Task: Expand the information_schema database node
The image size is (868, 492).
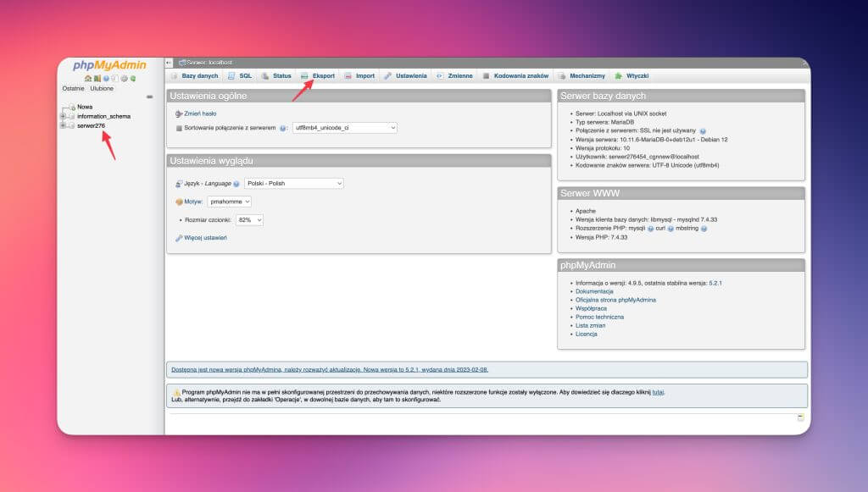Action: click(x=62, y=116)
